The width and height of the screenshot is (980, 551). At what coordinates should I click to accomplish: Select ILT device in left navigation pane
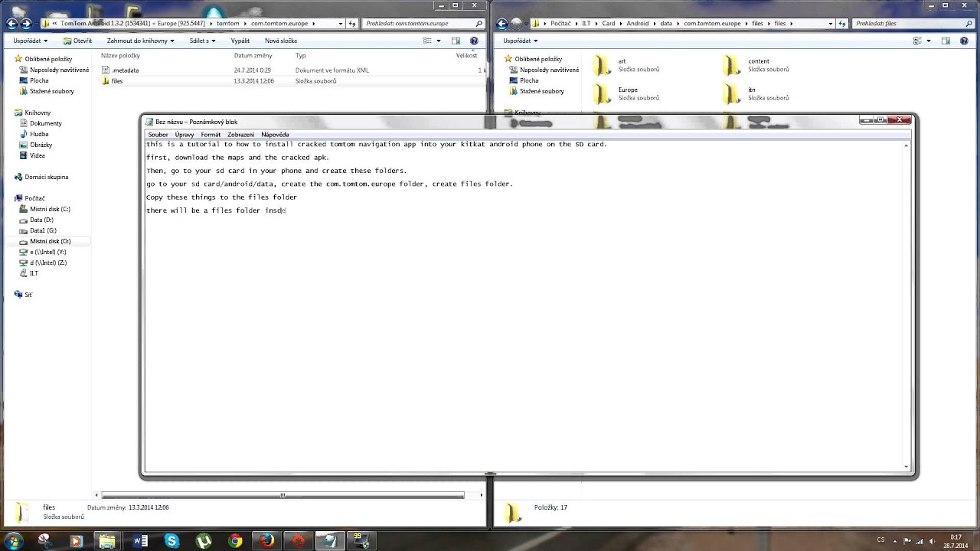point(34,273)
